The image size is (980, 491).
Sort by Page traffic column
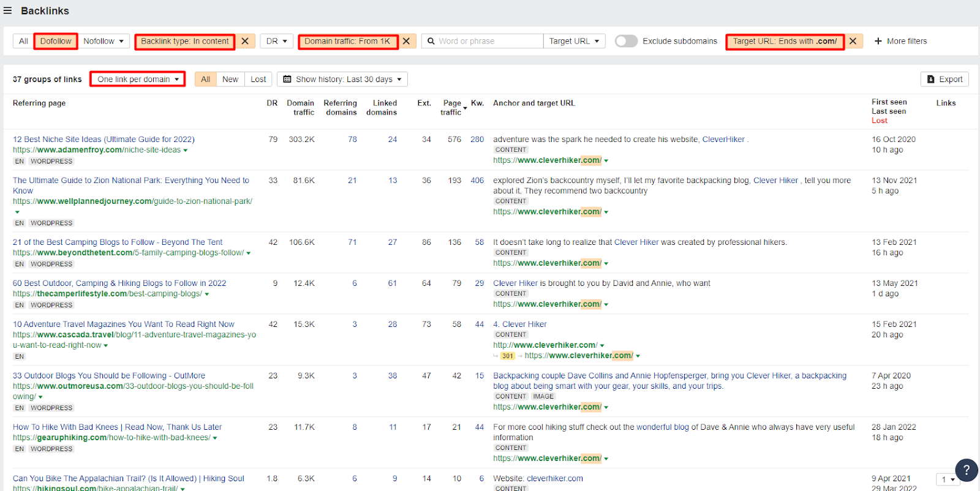[452, 108]
